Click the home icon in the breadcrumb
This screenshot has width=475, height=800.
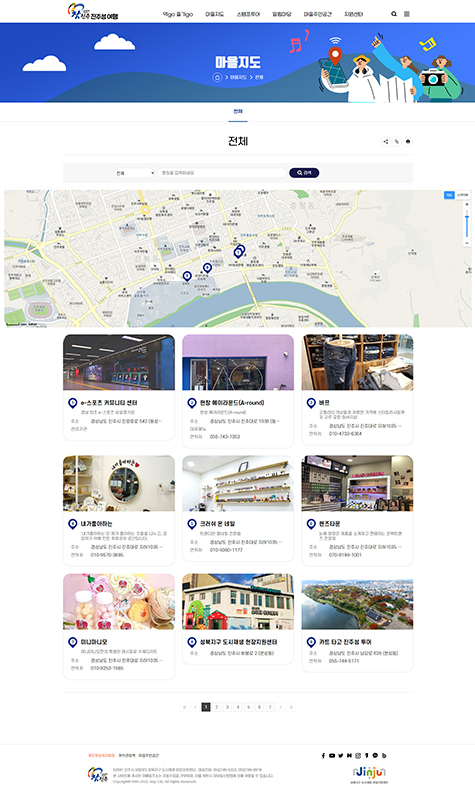pos(217,77)
